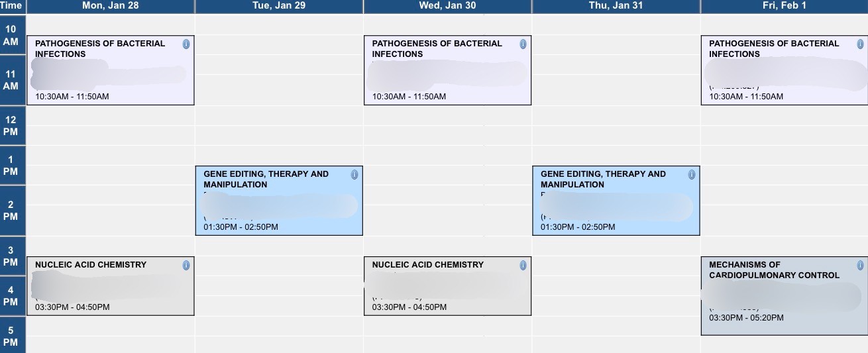The height and width of the screenshot is (353, 868).
Task: Open Wednesday Nucleic Acid Chemistry event
Action: [447, 286]
